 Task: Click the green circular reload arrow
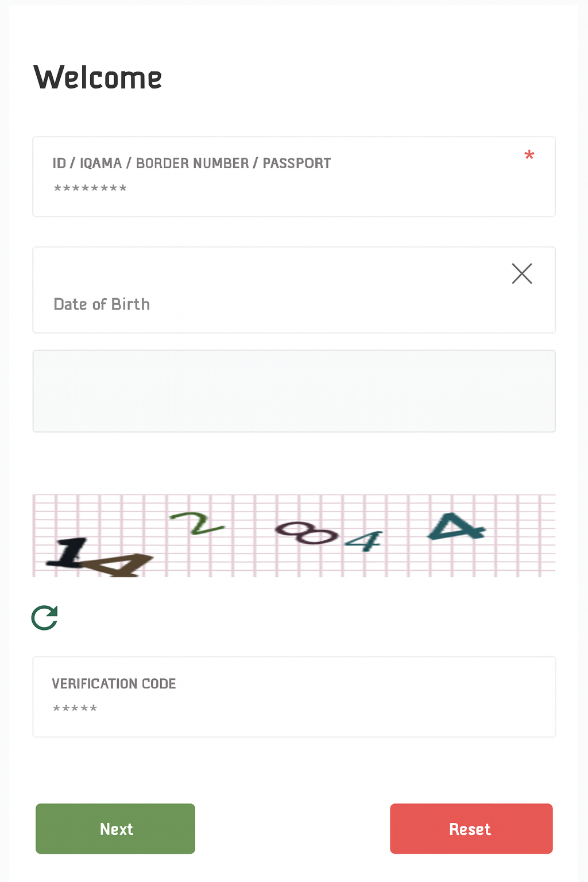pos(44,617)
